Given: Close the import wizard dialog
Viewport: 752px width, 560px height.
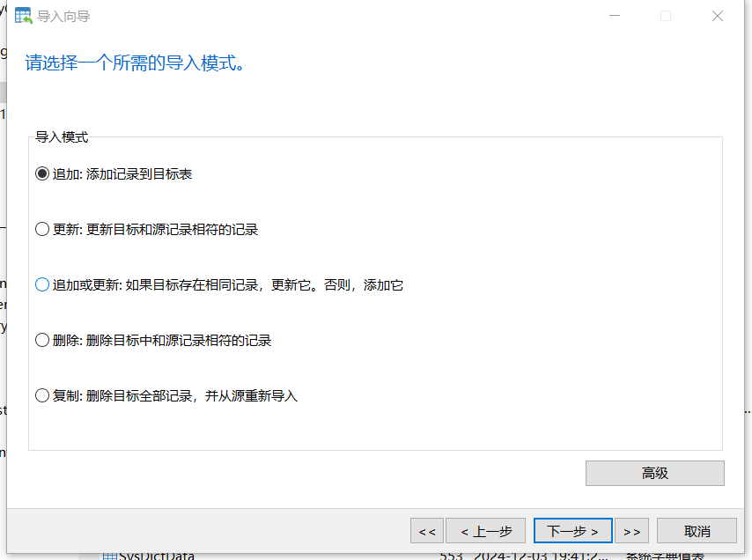Looking at the screenshot, I should point(717,16).
